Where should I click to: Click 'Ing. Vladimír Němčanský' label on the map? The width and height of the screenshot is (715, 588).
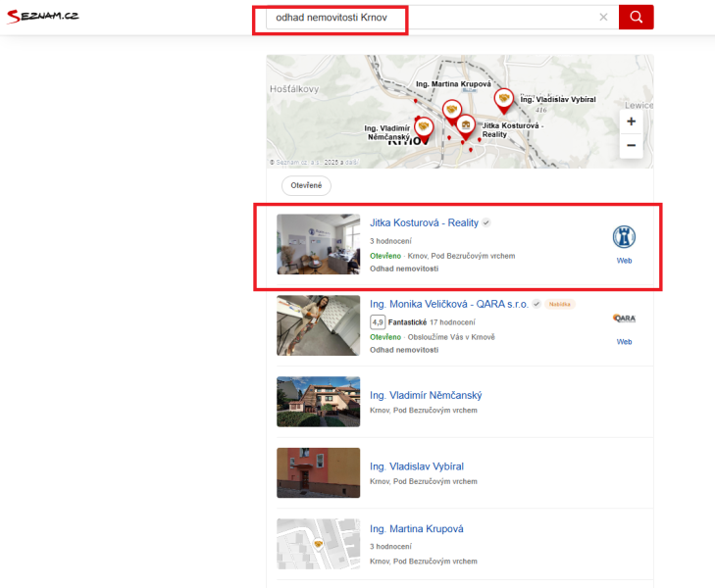388,132
